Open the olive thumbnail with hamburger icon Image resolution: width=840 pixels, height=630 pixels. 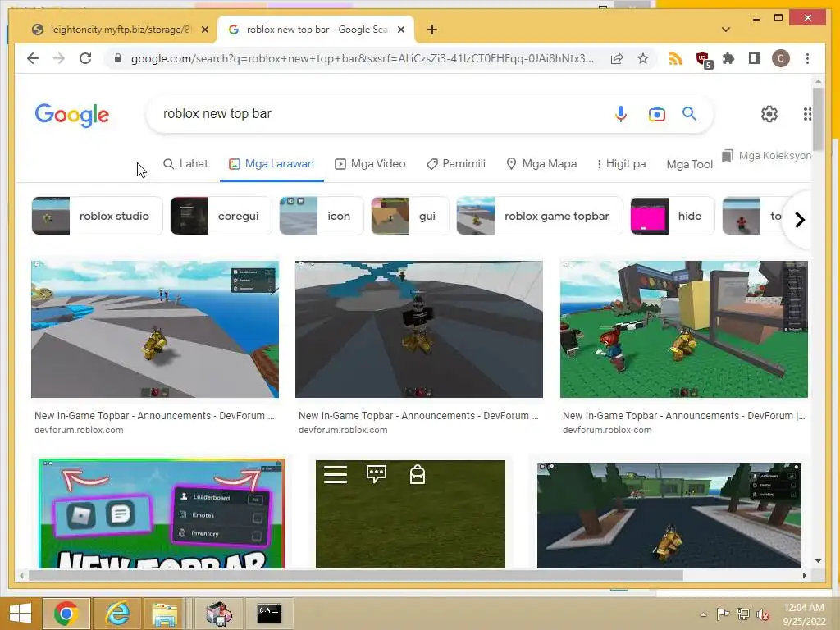410,514
